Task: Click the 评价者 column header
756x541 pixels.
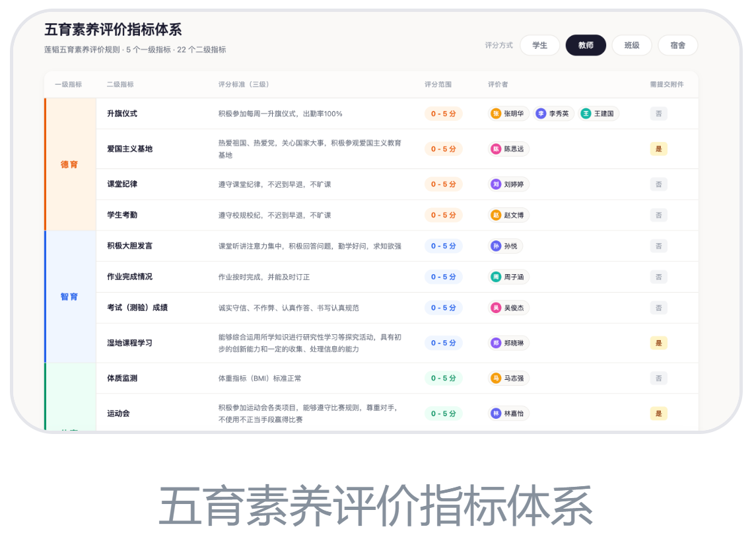Action: click(498, 85)
